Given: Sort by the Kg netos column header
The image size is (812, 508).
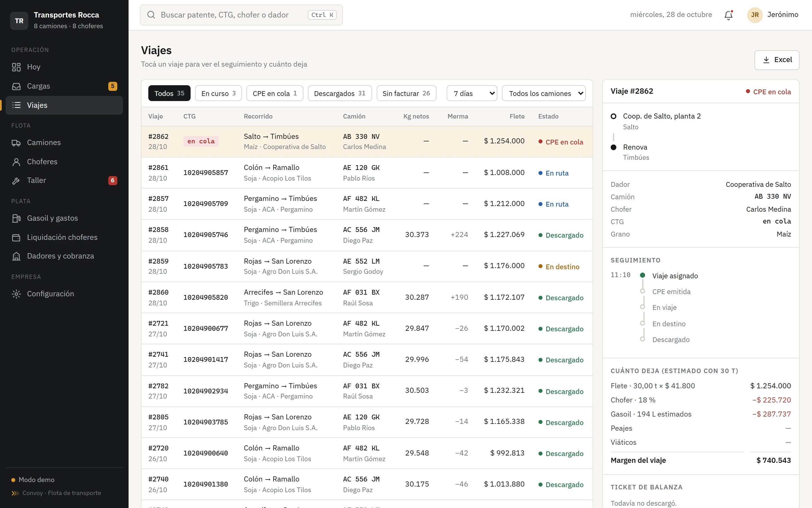Looking at the screenshot, I should click(416, 116).
